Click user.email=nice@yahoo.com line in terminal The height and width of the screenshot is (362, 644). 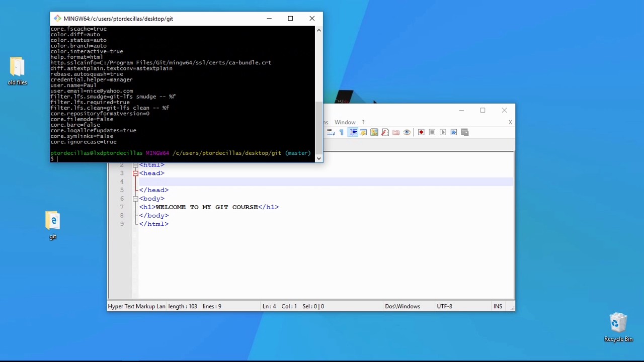(x=92, y=91)
